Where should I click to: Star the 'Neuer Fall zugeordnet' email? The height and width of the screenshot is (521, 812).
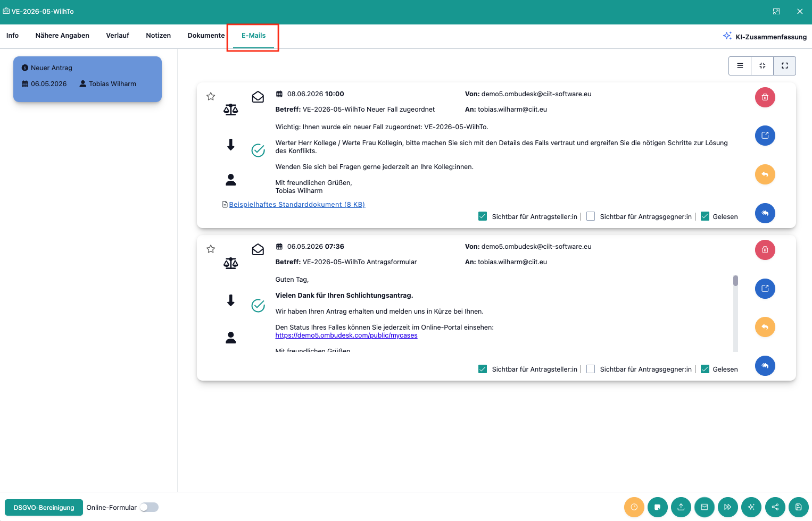(211, 96)
